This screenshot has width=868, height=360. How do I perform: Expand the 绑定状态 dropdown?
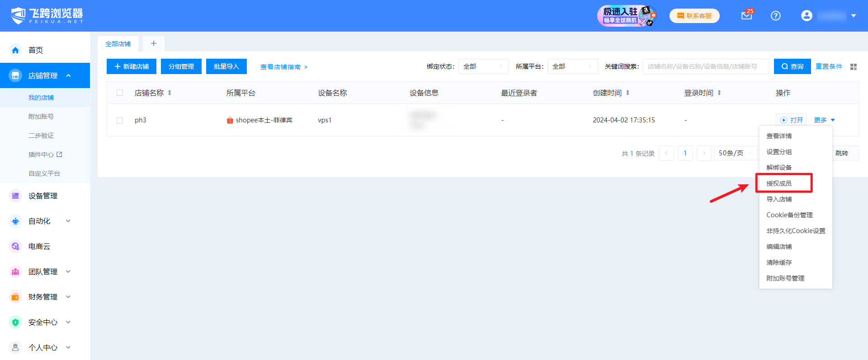(x=483, y=66)
